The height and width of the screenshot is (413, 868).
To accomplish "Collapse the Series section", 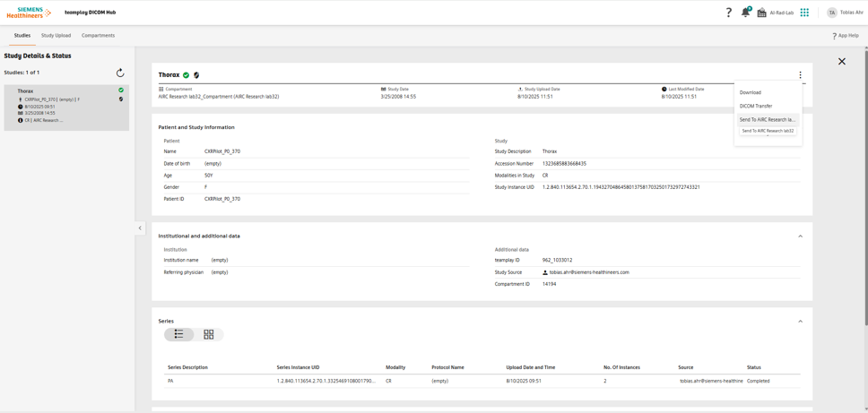I will (800, 321).
